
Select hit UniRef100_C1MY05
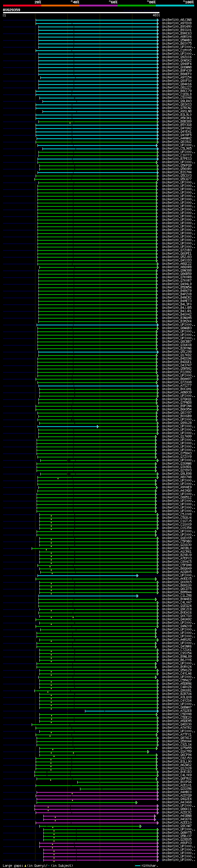177,50
